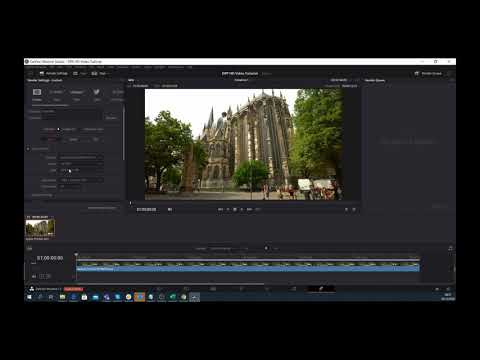Open the Windows Start menu

(29, 297)
